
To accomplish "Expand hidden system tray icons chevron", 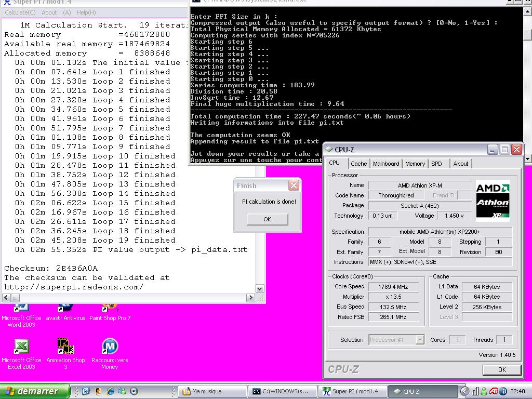I will click(x=464, y=391).
